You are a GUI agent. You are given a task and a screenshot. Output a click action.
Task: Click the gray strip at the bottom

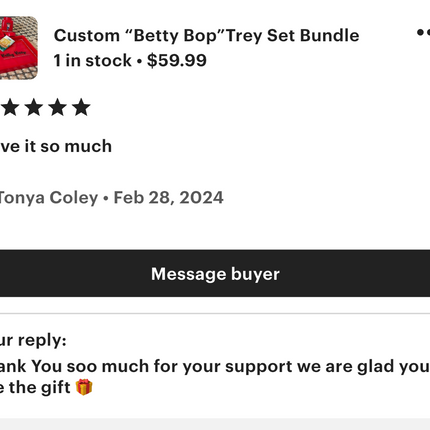pos(215,424)
